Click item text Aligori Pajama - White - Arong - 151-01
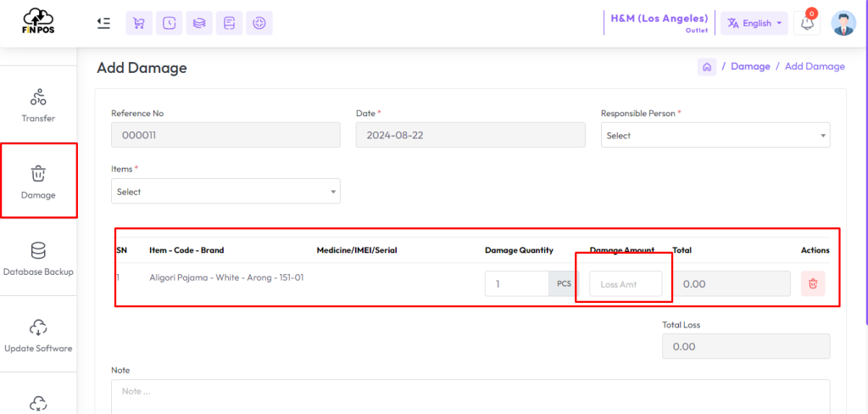Image resolution: width=868 pixels, height=414 pixels. (226, 277)
